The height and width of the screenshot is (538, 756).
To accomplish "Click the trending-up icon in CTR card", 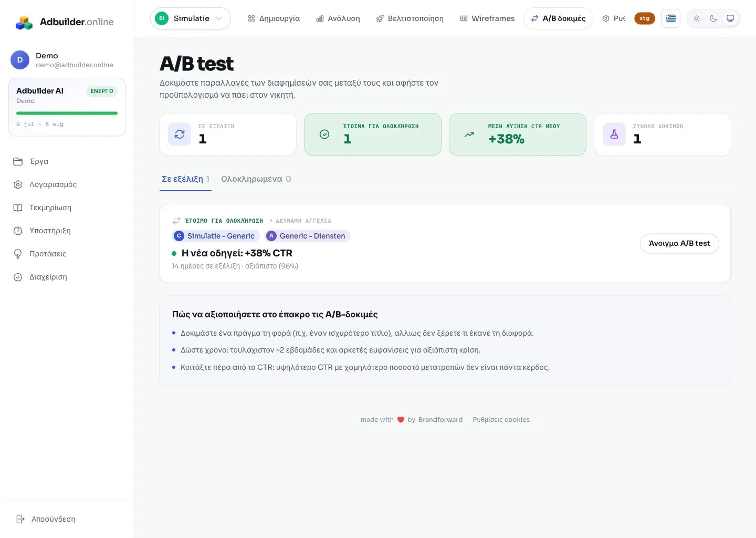I will pos(469,134).
